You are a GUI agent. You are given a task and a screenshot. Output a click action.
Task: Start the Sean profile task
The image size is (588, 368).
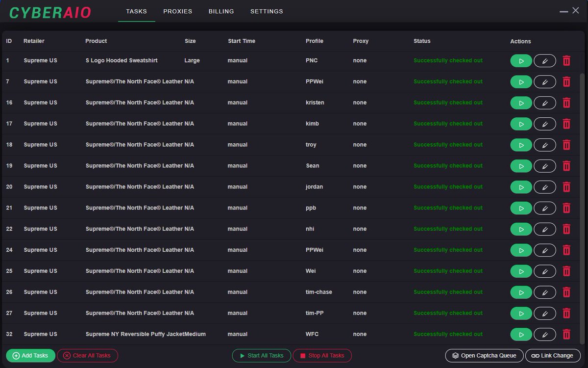coord(521,166)
